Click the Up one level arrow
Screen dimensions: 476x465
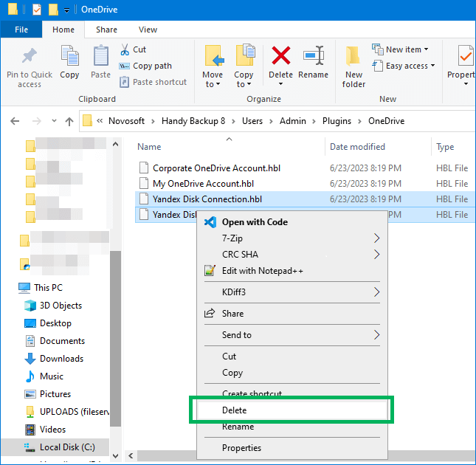point(69,121)
